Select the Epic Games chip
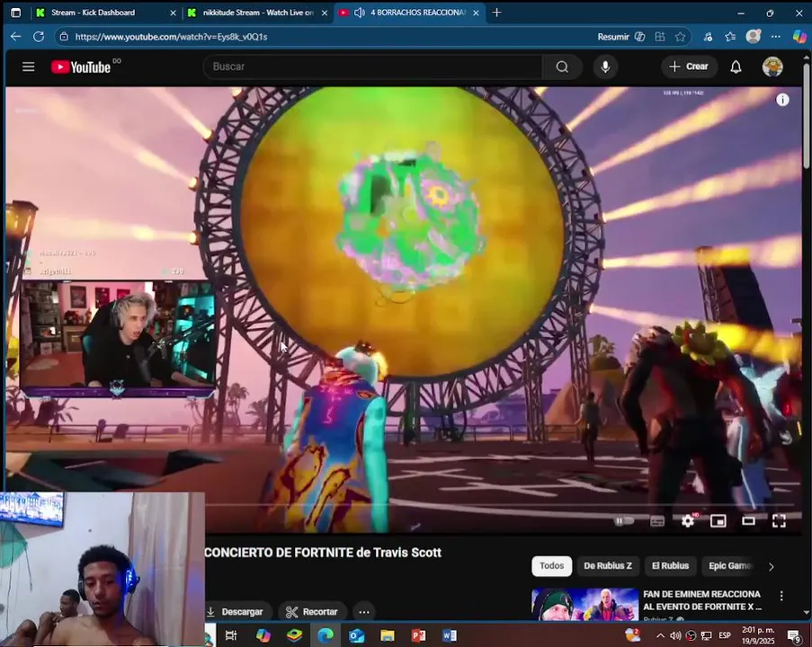The image size is (812, 647). [729, 566]
